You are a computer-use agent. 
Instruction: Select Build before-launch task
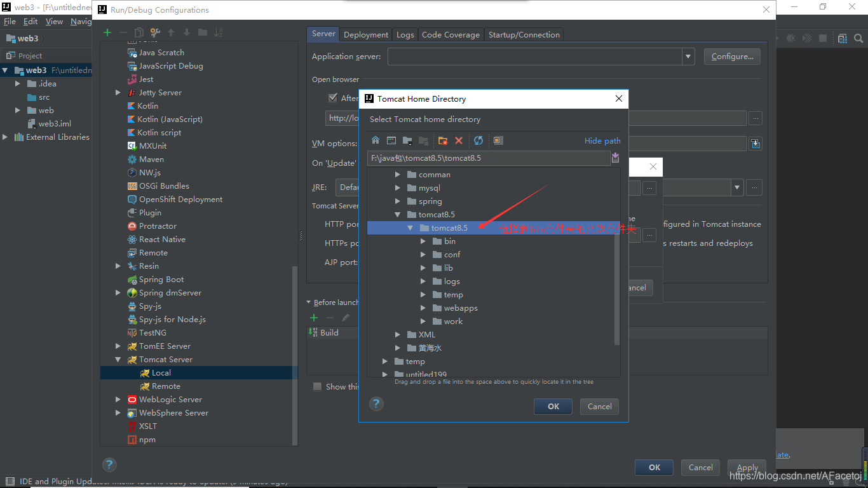[x=329, y=333]
